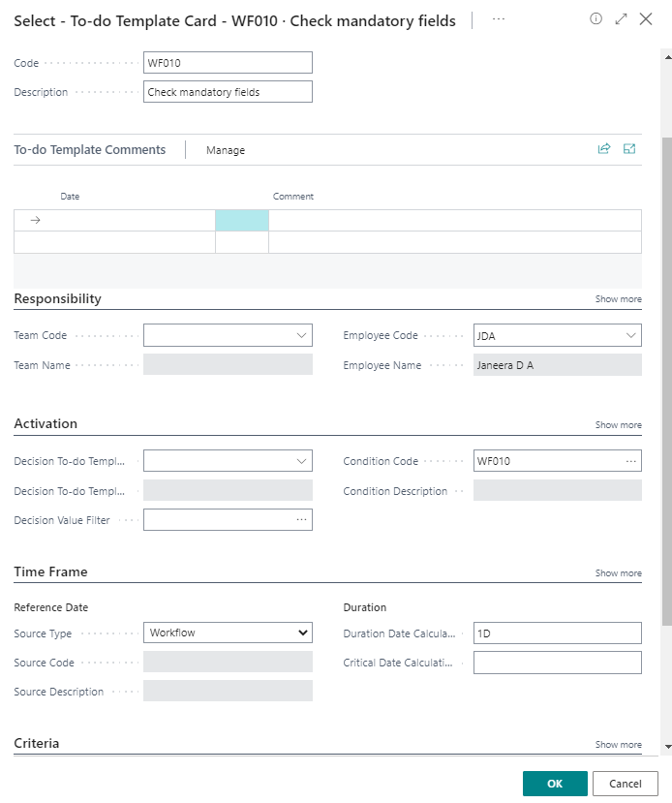672x803 pixels.
Task: Open Decision To-do Template dropdown
Action: click(301, 462)
